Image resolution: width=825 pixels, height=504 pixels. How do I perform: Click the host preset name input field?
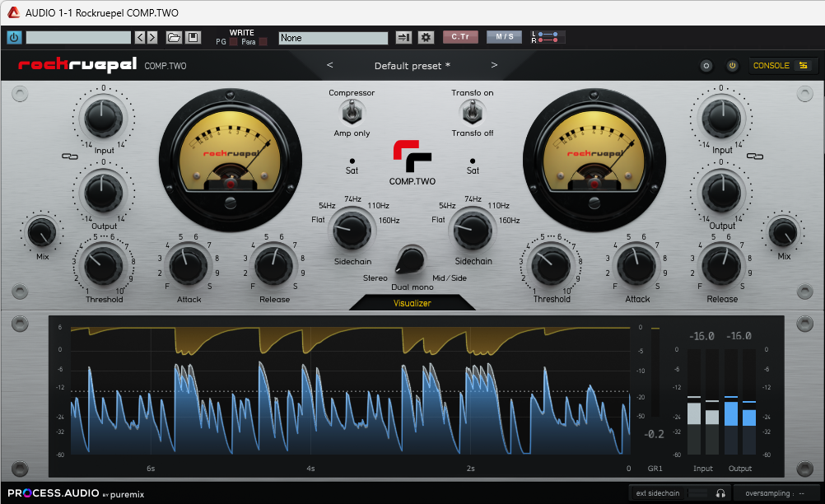[x=78, y=37]
